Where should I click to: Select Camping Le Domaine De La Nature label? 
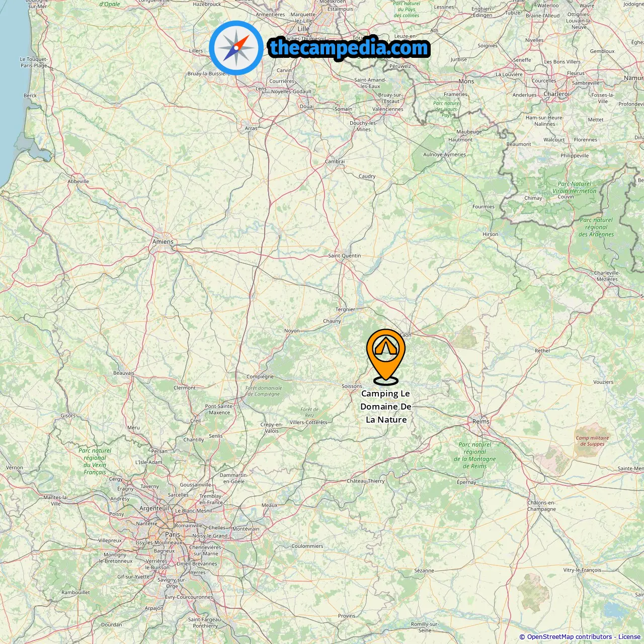coord(386,407)
